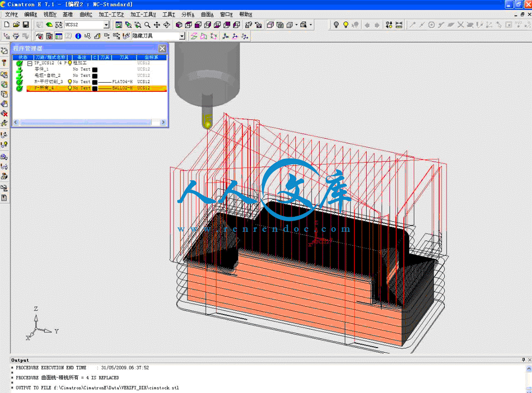
Task: Activate the Rotate view tool
Action: point(167,25)
